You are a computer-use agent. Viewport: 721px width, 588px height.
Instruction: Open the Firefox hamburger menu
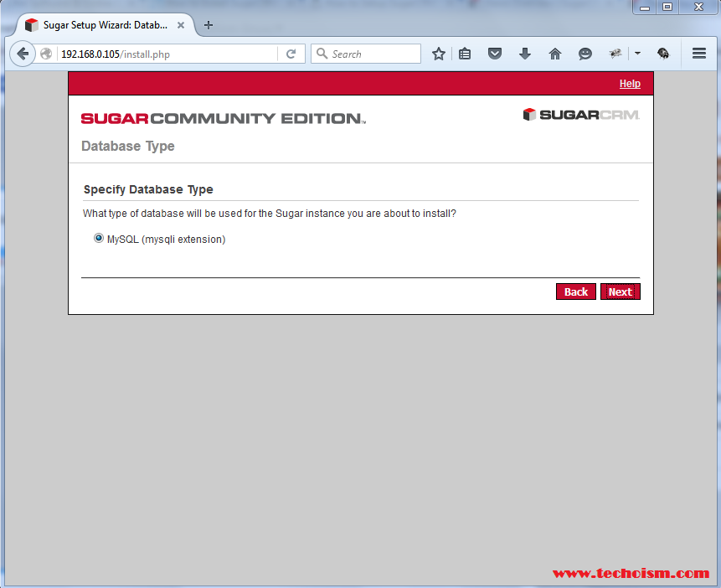pos(699,54)
